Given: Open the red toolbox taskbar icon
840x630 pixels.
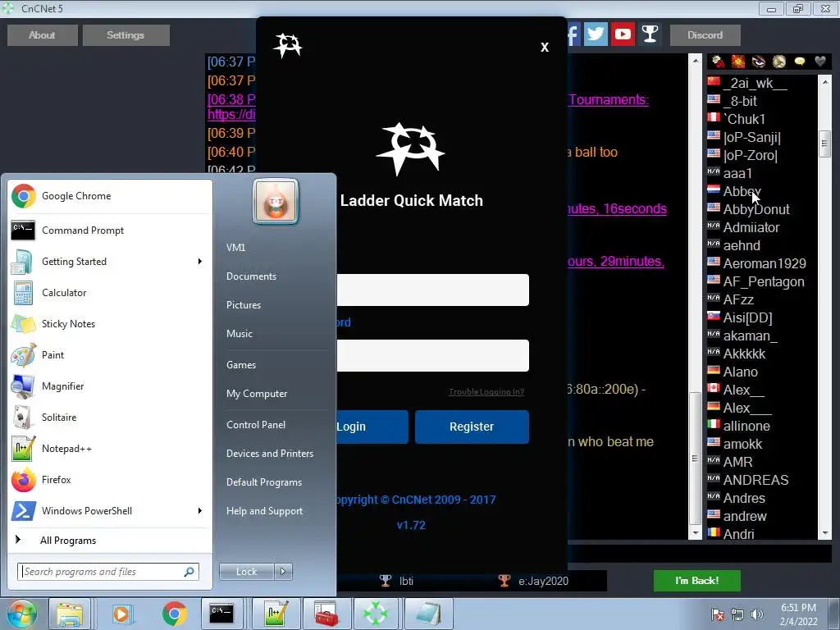Looking at the screenshot, I should pos(325,614).
